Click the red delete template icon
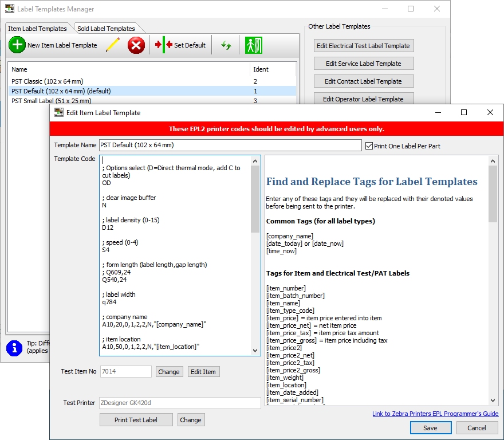 coord(136,45)
